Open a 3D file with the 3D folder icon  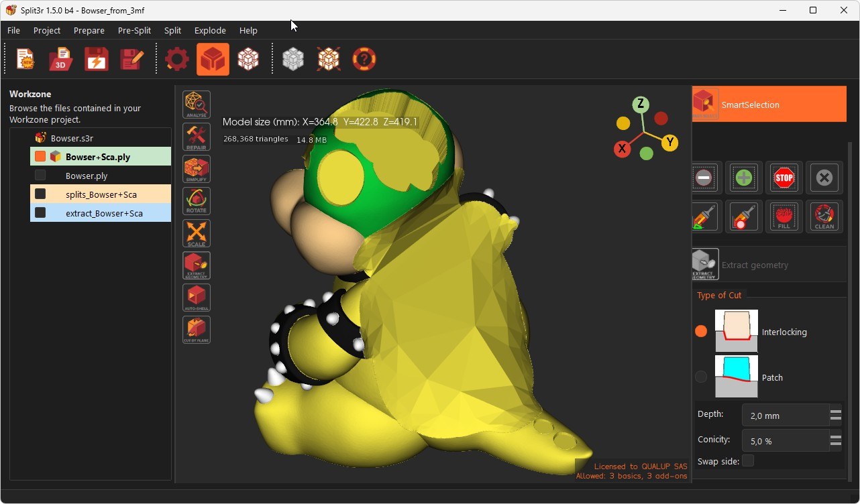(61, 60)
